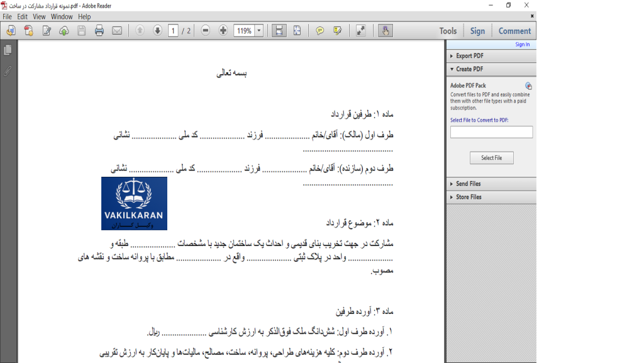Image resolution: width=644 pixels, height=363 pixels.
Task: Go to next page arrow
Action: click(157, 31)
